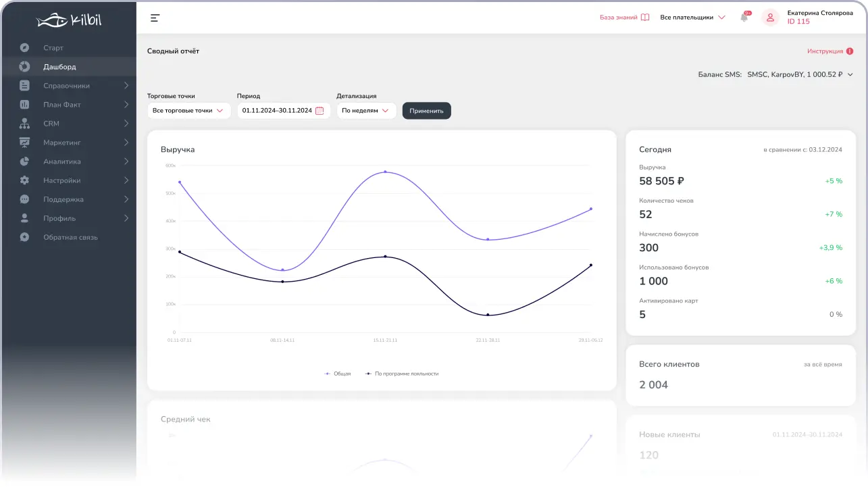Open the Инструкция link
Screen dimensions: 868x487
tap(825, 51)
